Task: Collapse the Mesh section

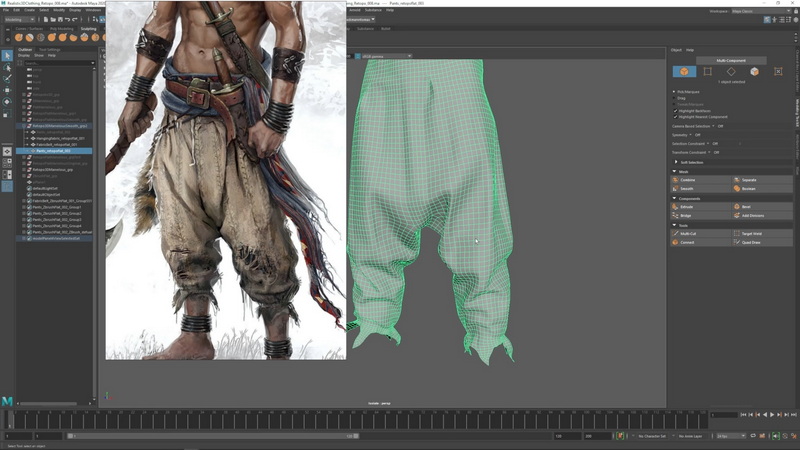Action: point(674,171)
